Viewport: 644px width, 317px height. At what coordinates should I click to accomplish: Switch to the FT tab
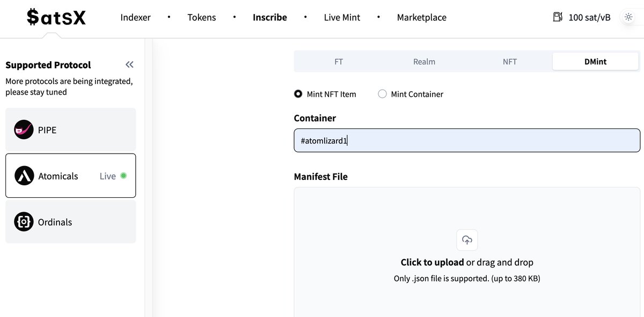tap(339, 62)
